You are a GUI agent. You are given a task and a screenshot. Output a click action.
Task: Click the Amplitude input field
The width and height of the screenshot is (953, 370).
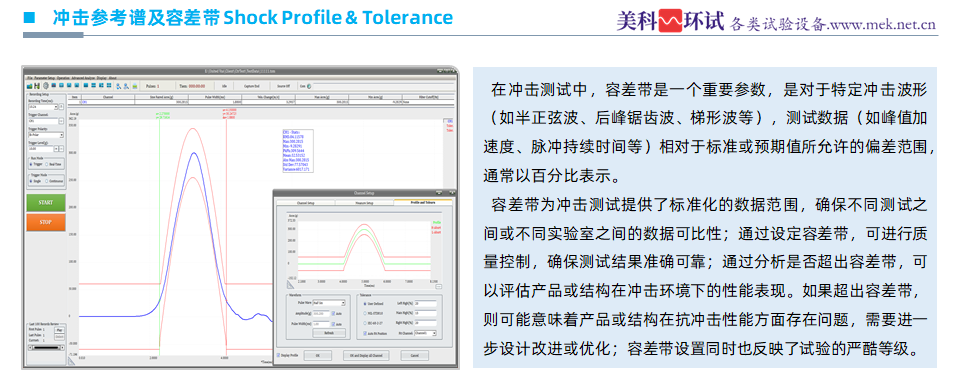pyautogui.click(x=321, y=313)
